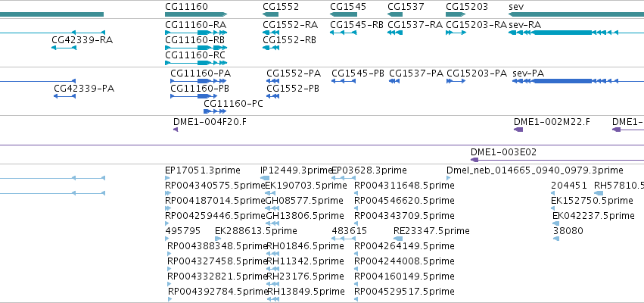Open transcript CG15203-RA

pos(456,33)
